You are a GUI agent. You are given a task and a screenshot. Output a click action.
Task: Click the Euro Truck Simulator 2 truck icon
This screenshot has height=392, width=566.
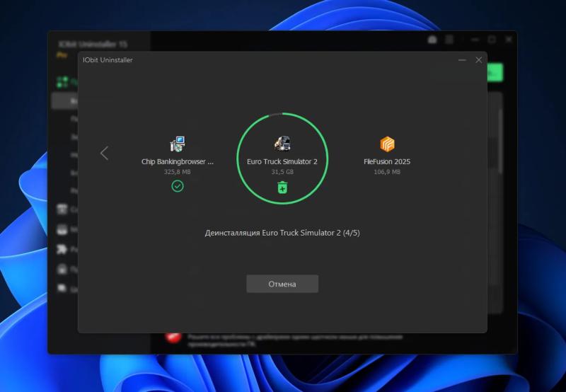282,143
